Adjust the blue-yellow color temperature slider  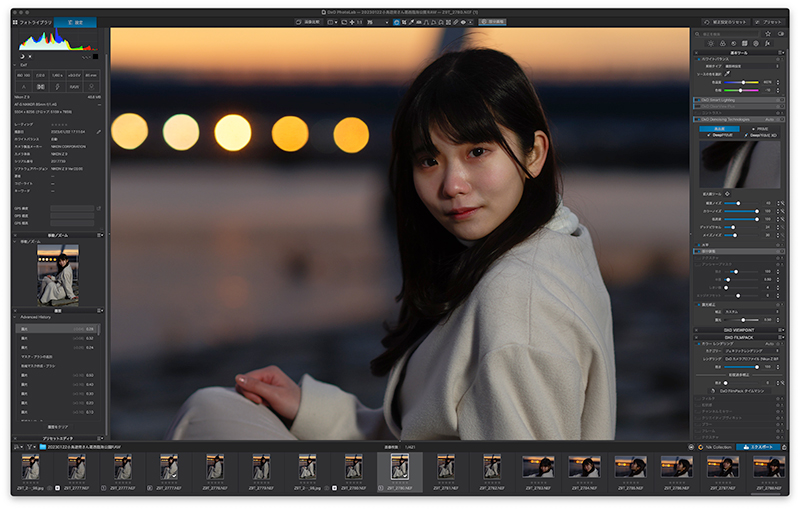[742, 82]
